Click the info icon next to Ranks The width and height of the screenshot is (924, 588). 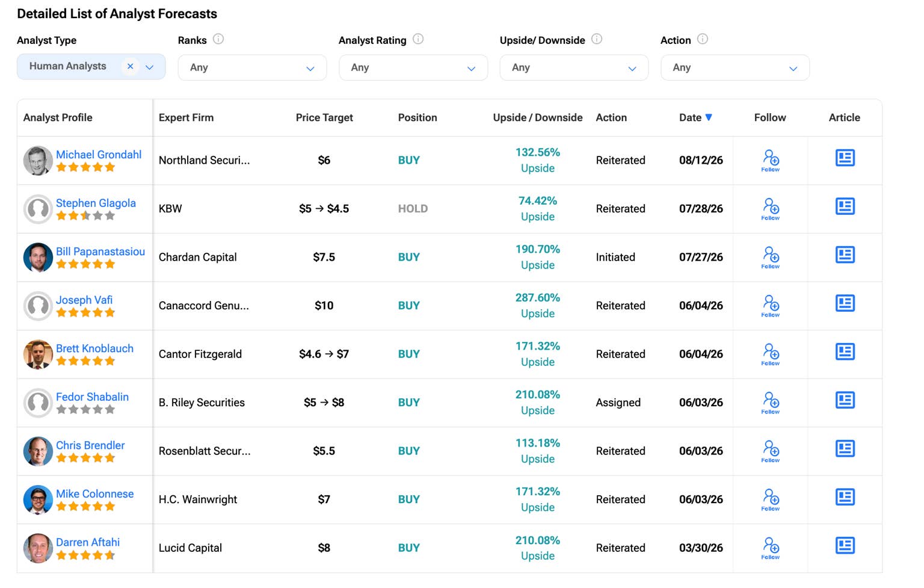[218, 39]
